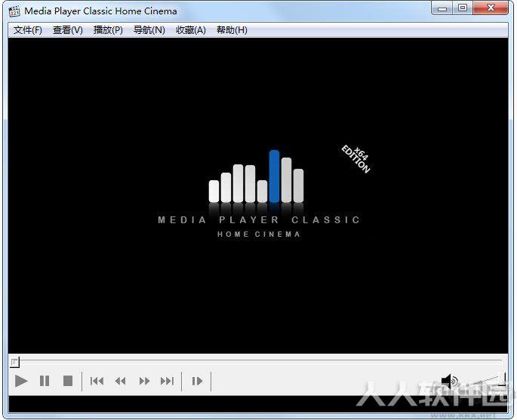Decrease speed with the rewind icon
The image size is (517, 420).
click(x=120, y=381)
